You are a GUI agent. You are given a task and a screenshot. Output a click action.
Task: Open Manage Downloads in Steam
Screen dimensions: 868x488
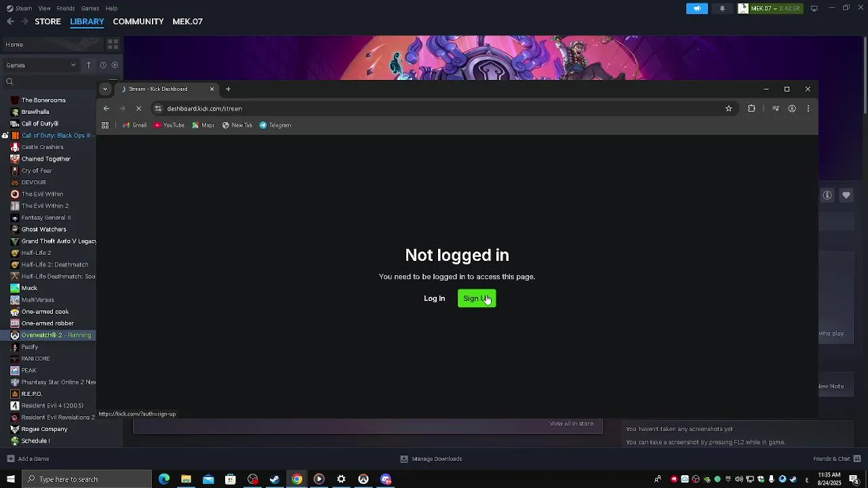[431, 459]
